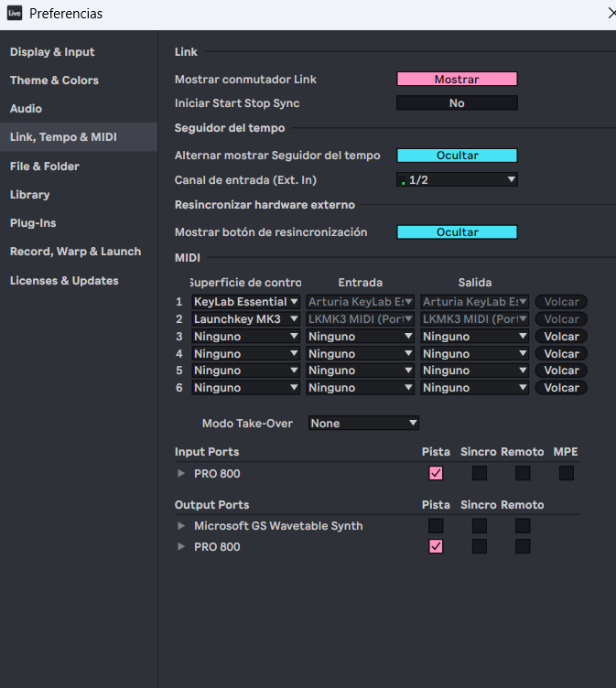Screen dimensions: 616x688
Task: Open LKMK3 MIDI Entrada dropdown row 2
Action: 360,319
